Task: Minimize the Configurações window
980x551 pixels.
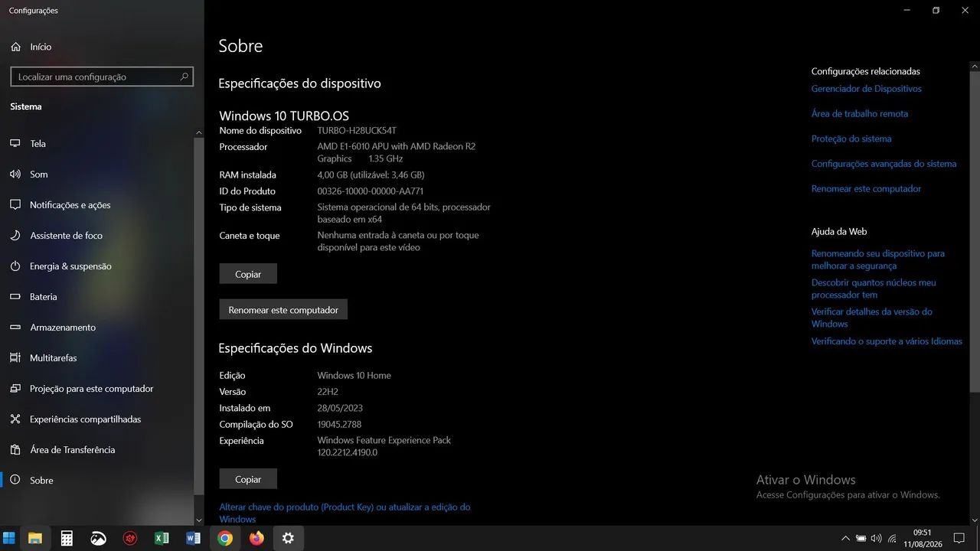Action: click(906, 11)
